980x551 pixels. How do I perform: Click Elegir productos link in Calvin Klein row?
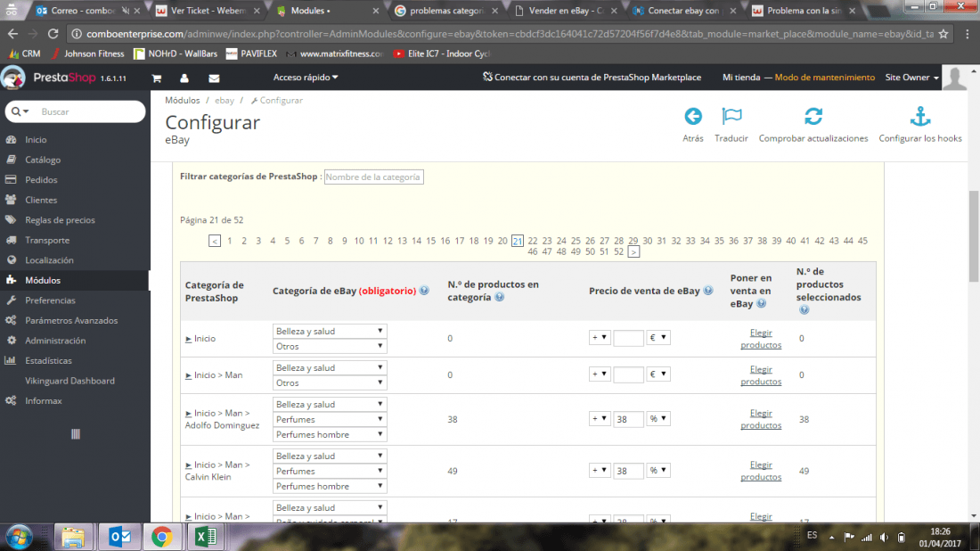point(761,471)
